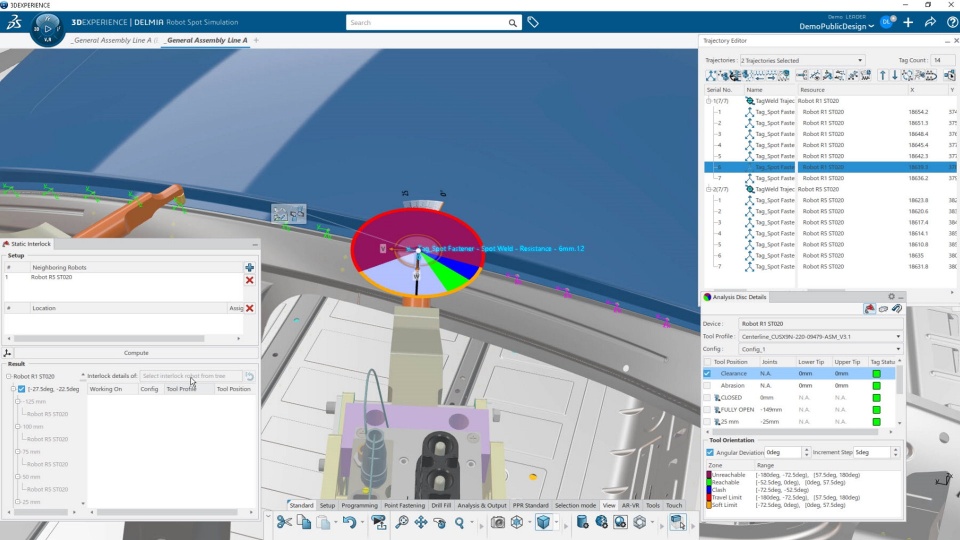
Task: Increase Angular Deviation with the stepper
Action: [x=806, y=450]
